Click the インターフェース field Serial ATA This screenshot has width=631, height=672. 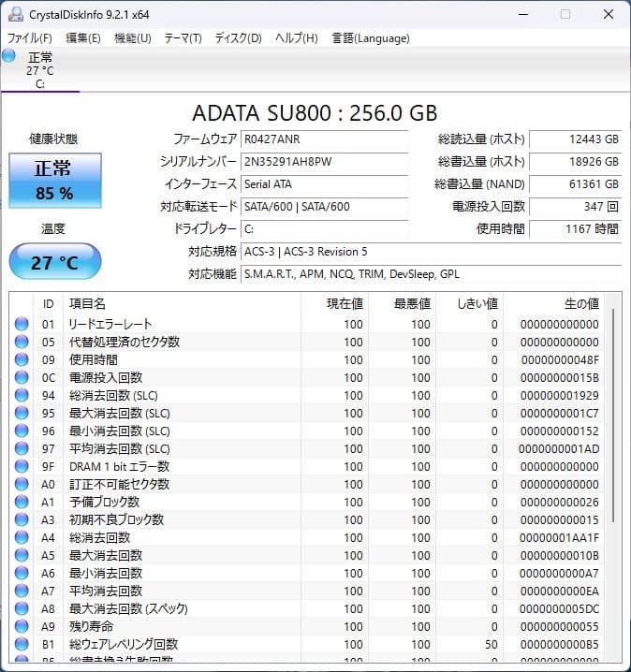point(324,184)
